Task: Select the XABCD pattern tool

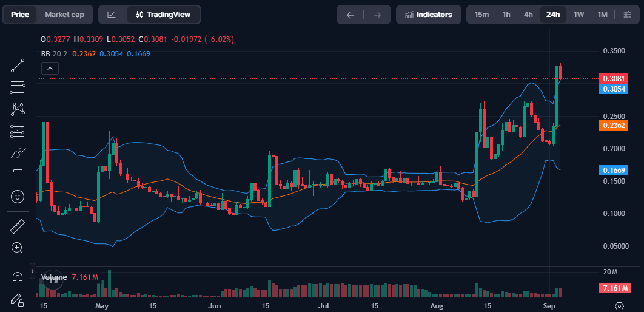Action: (x=18, y=109)
